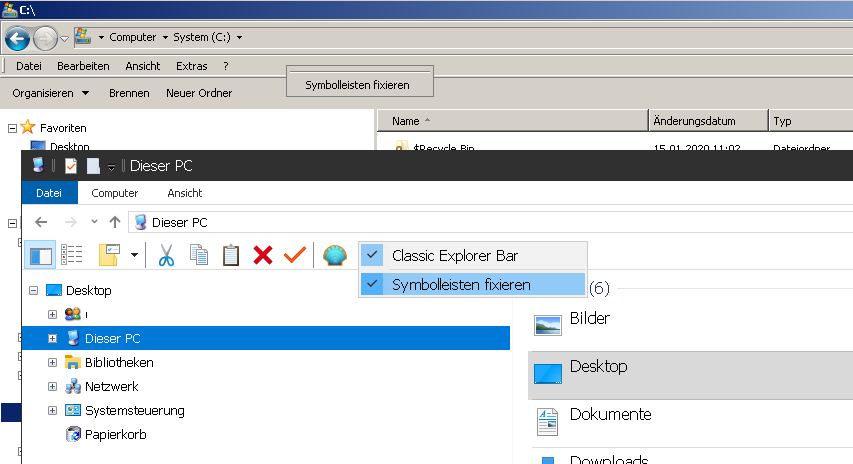Open the Bearbeiten menu
This screenshot has width=853, height=464.
click(83, 66)
